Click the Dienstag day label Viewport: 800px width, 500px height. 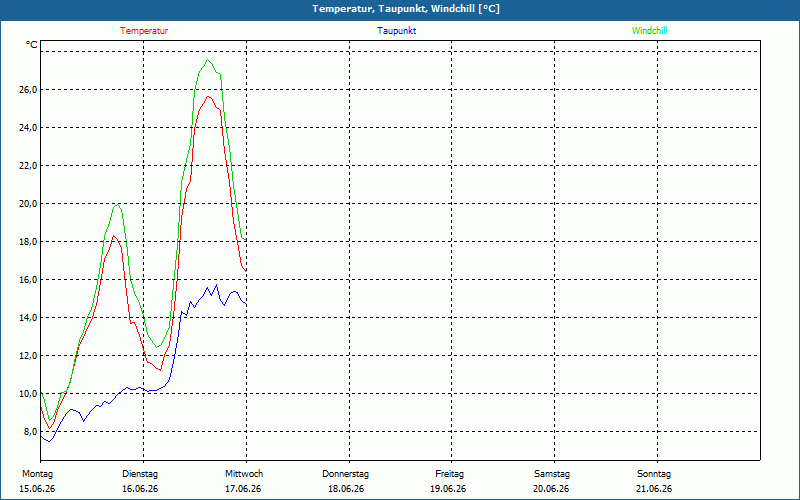pyautogui.click(x=140, y=474)
